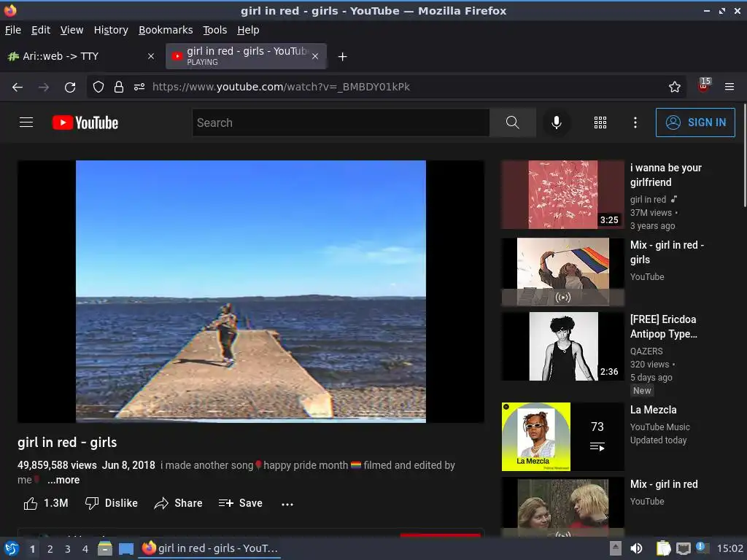The height and width of the screenshot is (560, 747).
Task: Open YouTube apps grid icon
Action: tap(600, 122)
